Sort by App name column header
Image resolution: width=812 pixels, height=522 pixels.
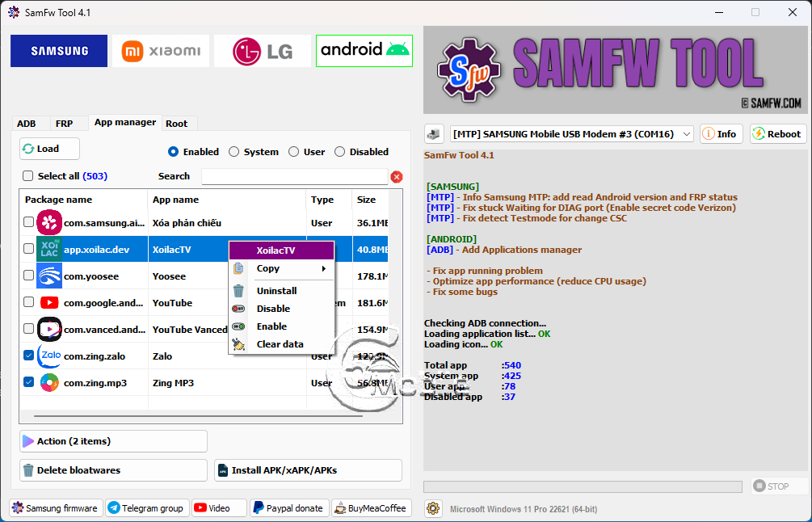[x=227, y=200]
